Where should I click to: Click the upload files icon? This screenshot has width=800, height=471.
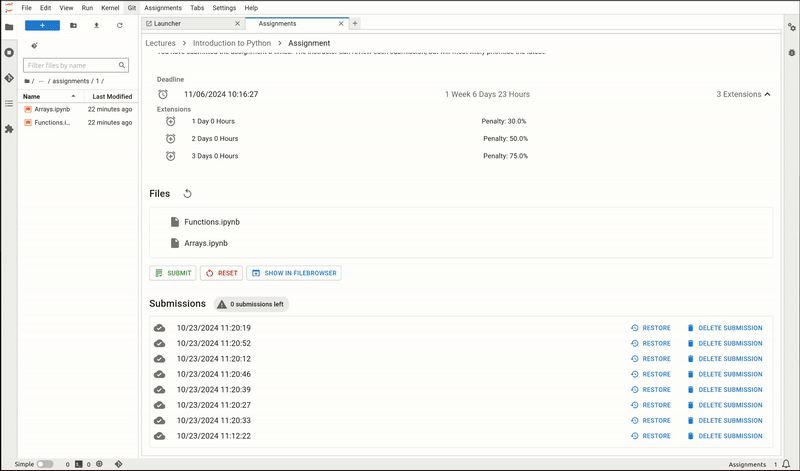96,25
